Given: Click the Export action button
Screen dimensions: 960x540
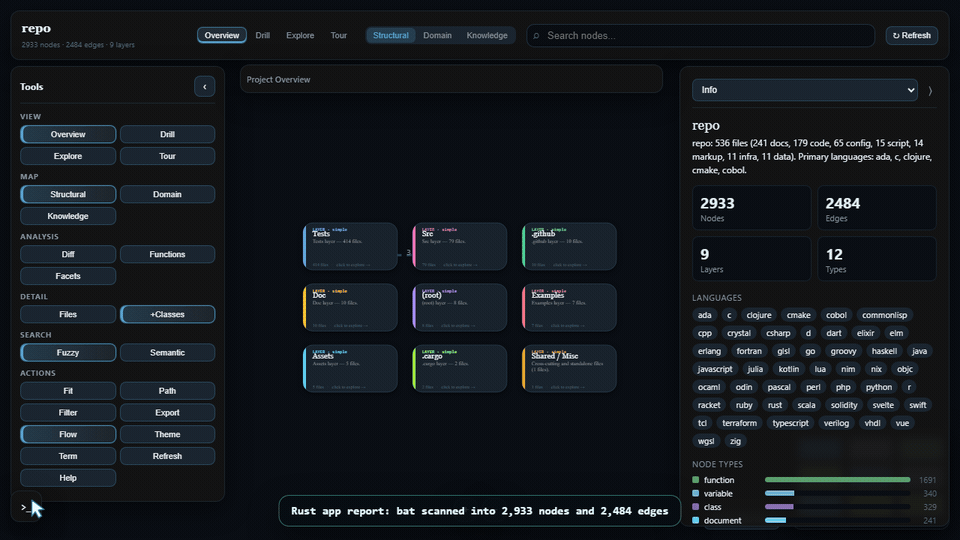Looking at the screenshot, I should (167, 413).
